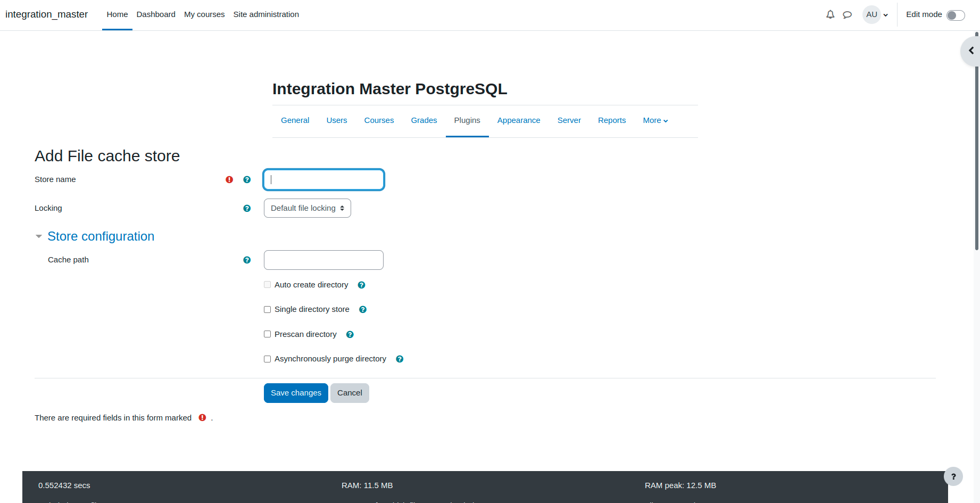
Task: Enable Asynchronously purge directory
Action: click(x=268, y=359)
